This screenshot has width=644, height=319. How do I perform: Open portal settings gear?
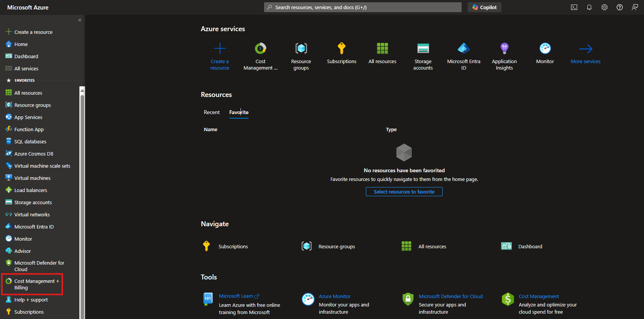[x=604, y=7]
